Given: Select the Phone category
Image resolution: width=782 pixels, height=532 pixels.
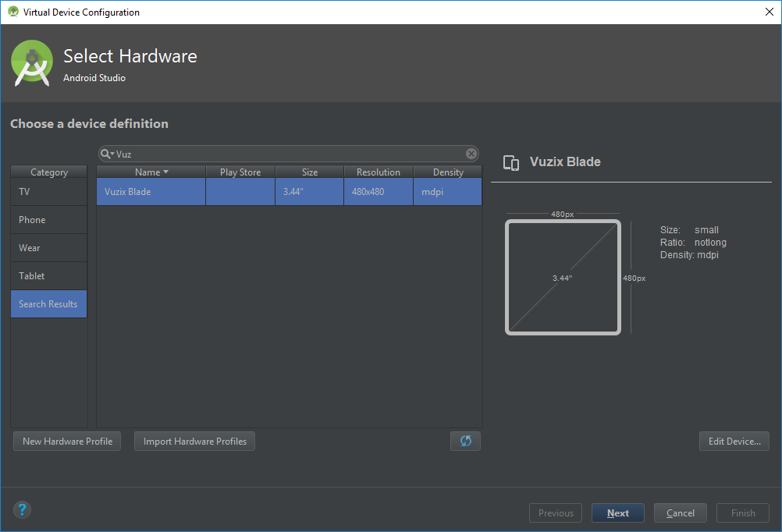Looking at the screenshot, I should [x=49, y=220].
